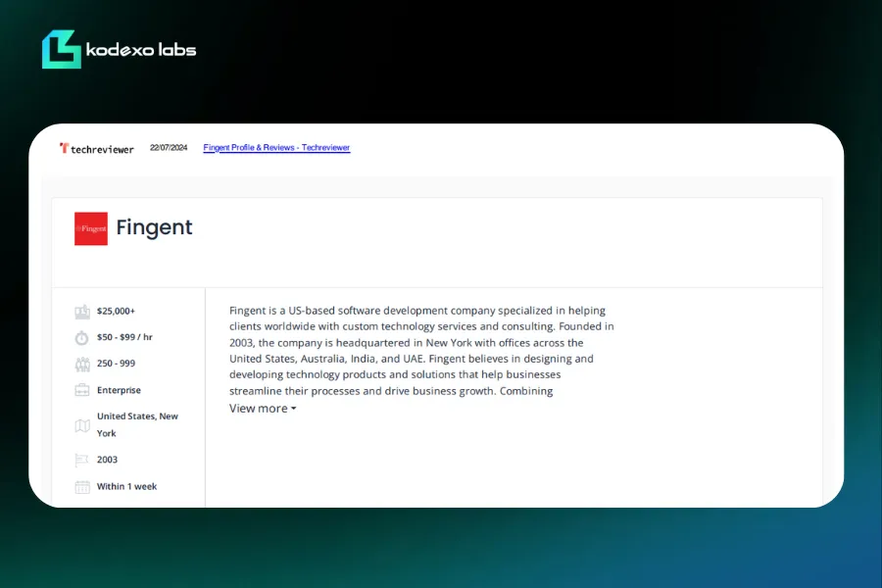The image size is (882, 588).
Task: Click the calendar icon beside Within 1 week
Action: click(82, 487)
